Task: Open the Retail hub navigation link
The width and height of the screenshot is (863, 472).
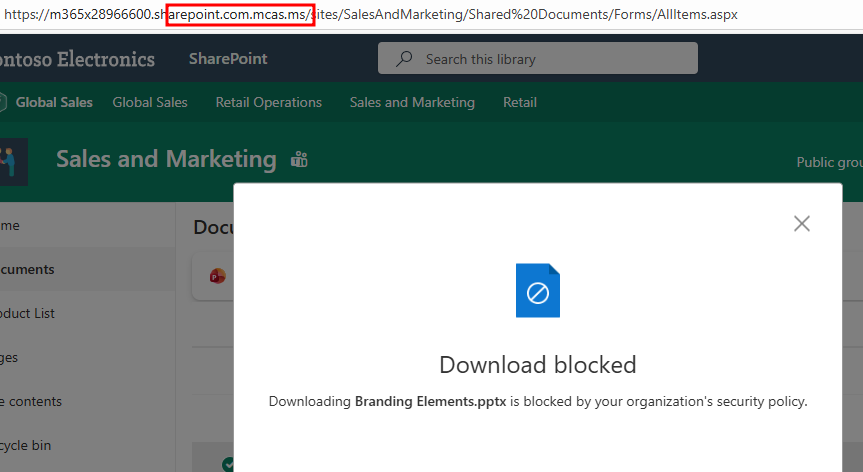Action: (519, 102)
